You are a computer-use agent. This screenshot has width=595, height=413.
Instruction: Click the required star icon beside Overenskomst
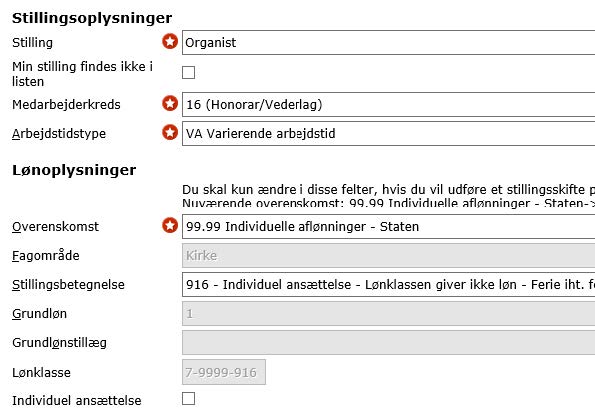pos(170,225)
